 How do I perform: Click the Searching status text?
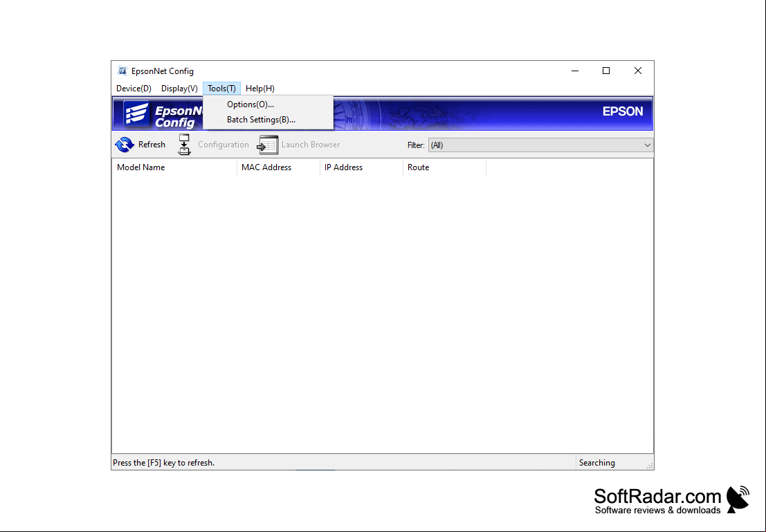tap(597, 463)
